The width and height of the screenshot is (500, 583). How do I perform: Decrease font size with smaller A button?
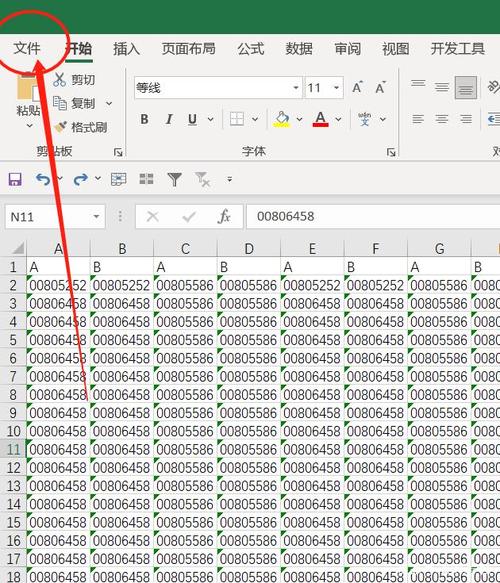coord(380,88)
